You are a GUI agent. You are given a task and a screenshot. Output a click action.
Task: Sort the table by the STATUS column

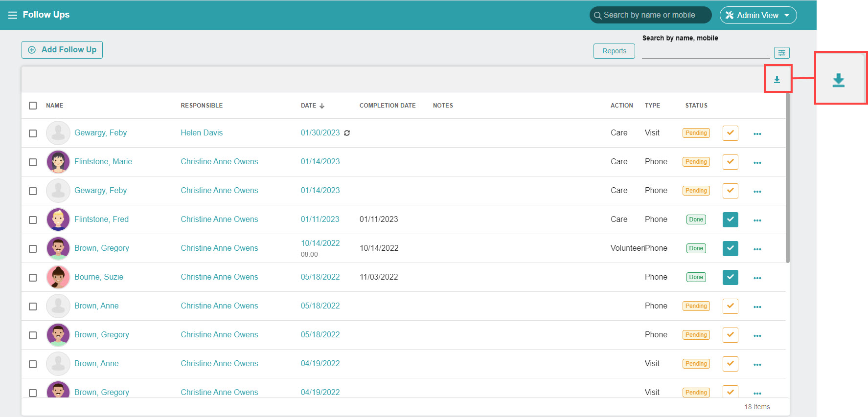click(696, 106)
